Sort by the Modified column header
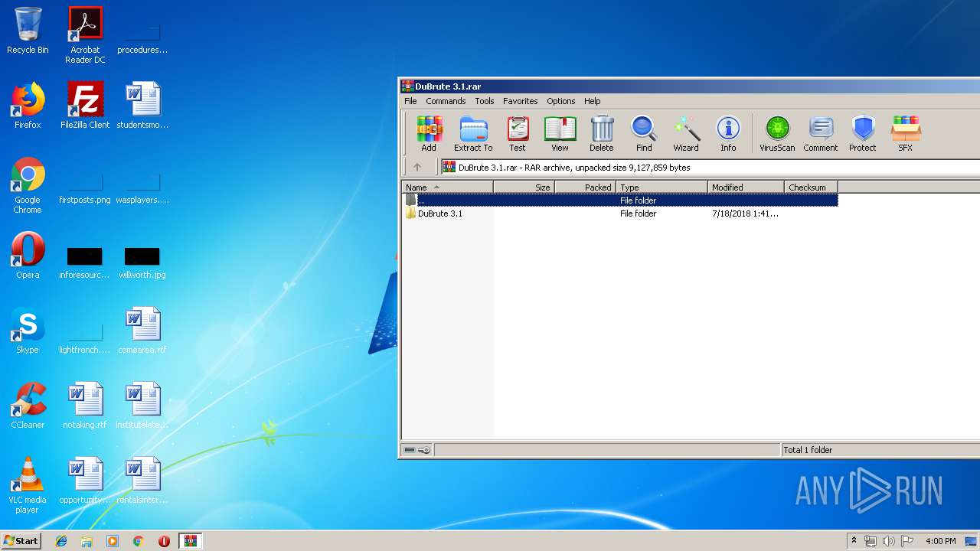The width and height of the screenshot is (980, 551). point(746,187)
